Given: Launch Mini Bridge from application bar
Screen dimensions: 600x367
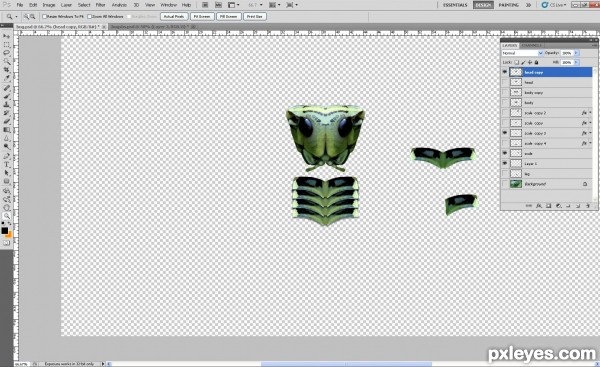Looking at the screenshot, I should point(218,5).
